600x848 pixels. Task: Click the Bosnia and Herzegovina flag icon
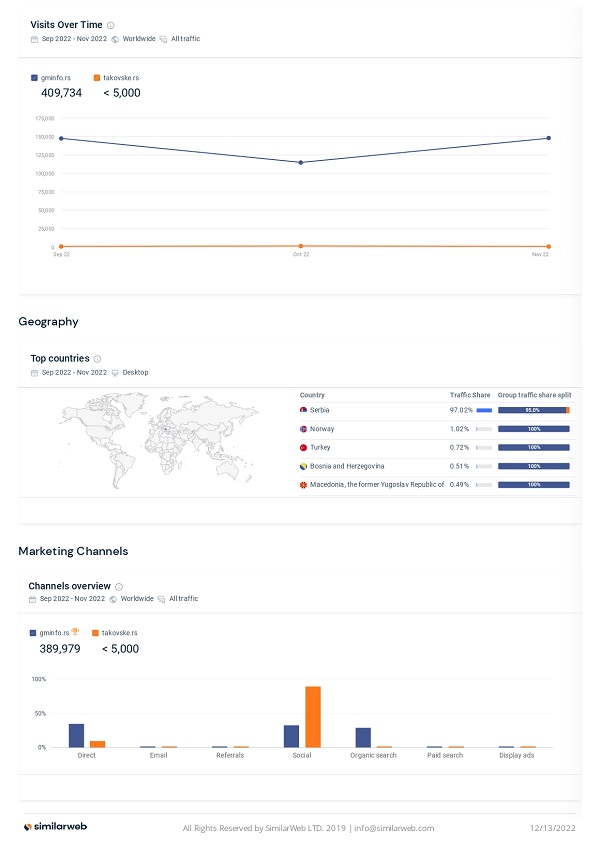[x=303, y=466]
